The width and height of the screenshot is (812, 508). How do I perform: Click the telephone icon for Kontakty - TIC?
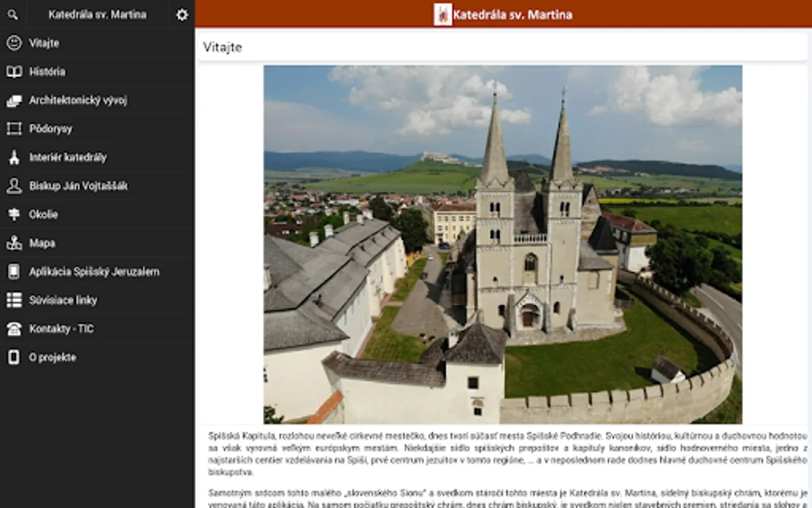tap(14, 329)
